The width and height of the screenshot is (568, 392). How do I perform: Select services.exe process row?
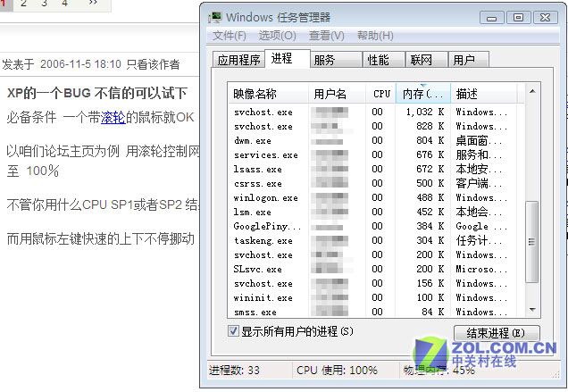point(376,154)
